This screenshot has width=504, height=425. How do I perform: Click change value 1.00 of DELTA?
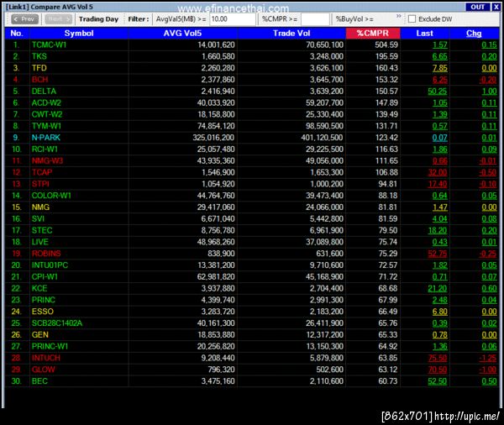tap(489, 92)
